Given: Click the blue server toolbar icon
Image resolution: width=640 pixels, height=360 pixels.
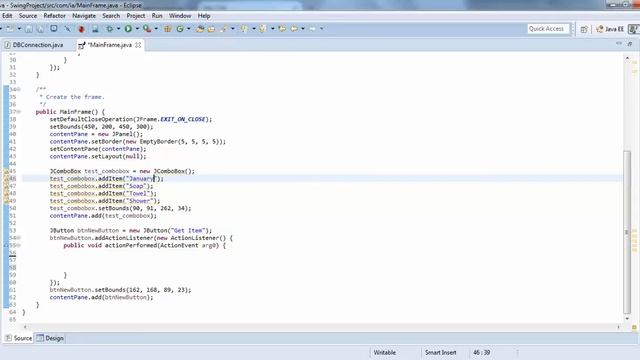Looking at the screenshot, I should 95,29.
